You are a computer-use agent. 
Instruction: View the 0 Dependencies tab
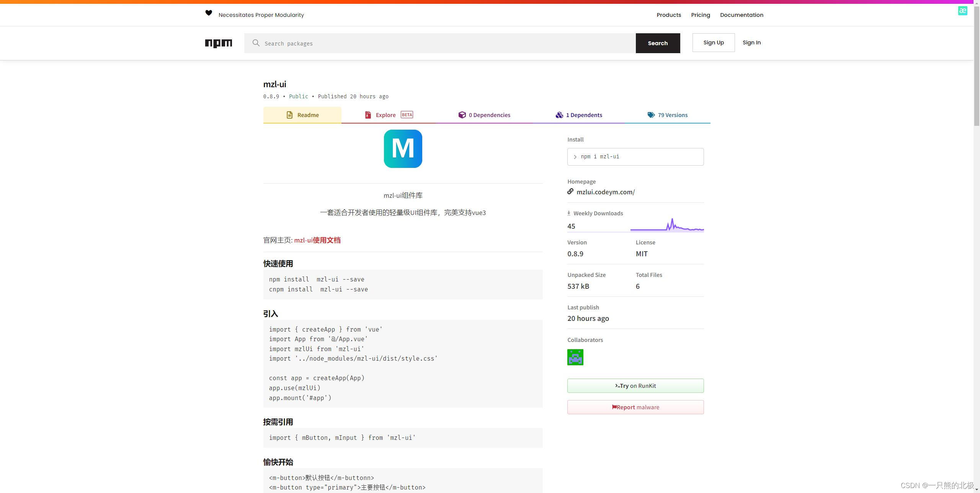point(484,115)
